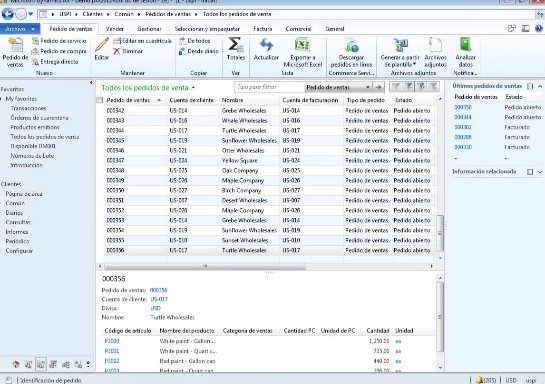Open the help icon on the ribbon
The width and height of the screenshot is (545, 384).
pyautogui.click(x=539, y=28)
